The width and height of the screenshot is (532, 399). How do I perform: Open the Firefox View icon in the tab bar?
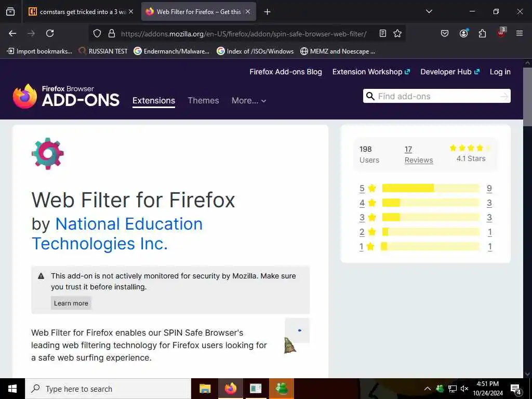click(10, 11)
